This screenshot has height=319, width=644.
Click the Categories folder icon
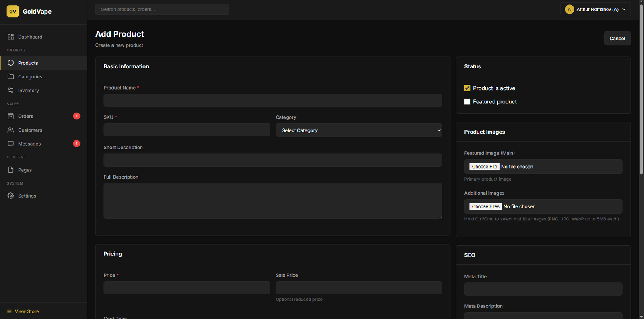point(11,76)
